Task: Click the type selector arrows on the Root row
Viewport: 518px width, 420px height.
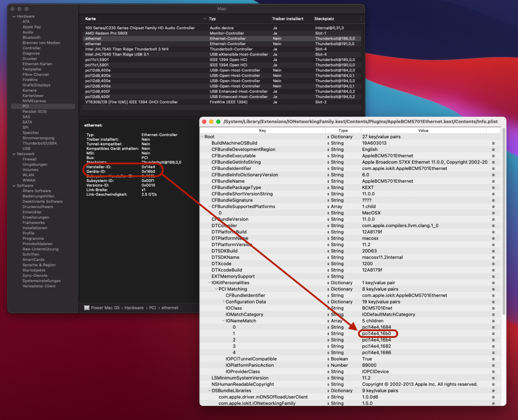Action: click(328, 137)
